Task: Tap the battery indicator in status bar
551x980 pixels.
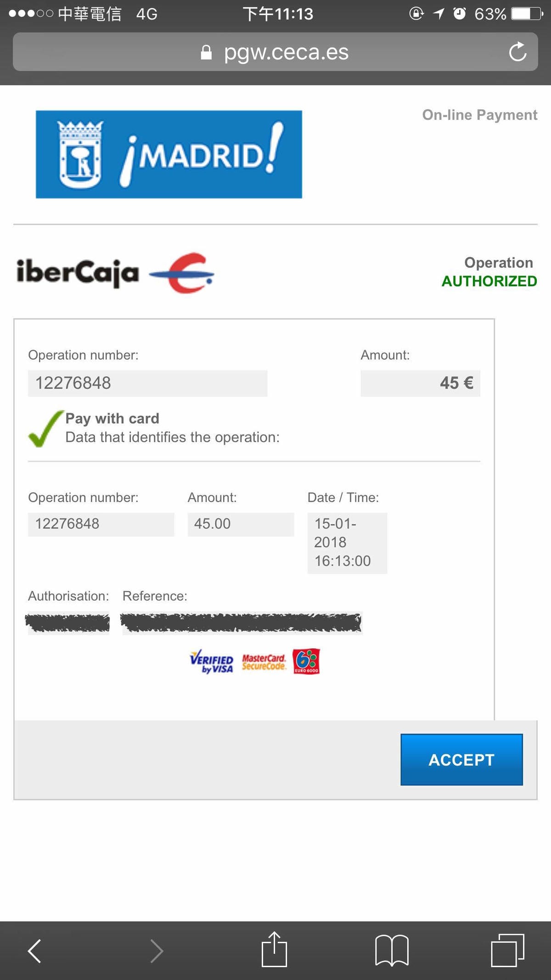Action: click(527, 14)
